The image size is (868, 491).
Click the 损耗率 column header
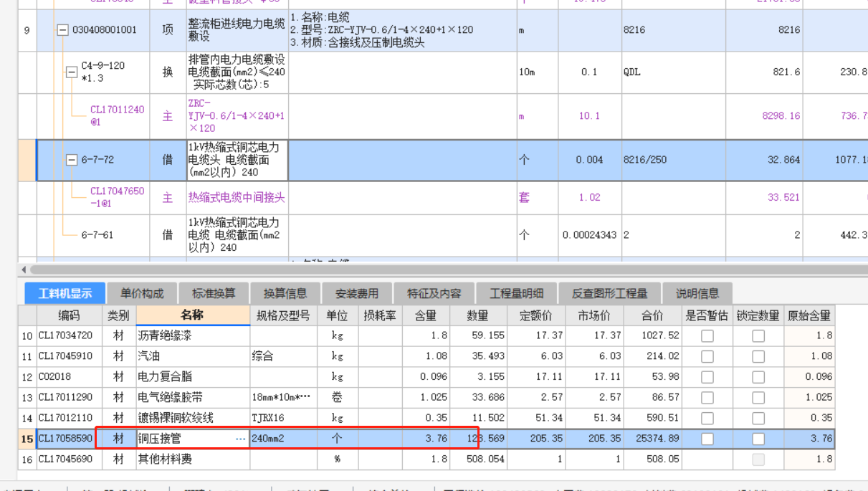(x=380, y=315)
